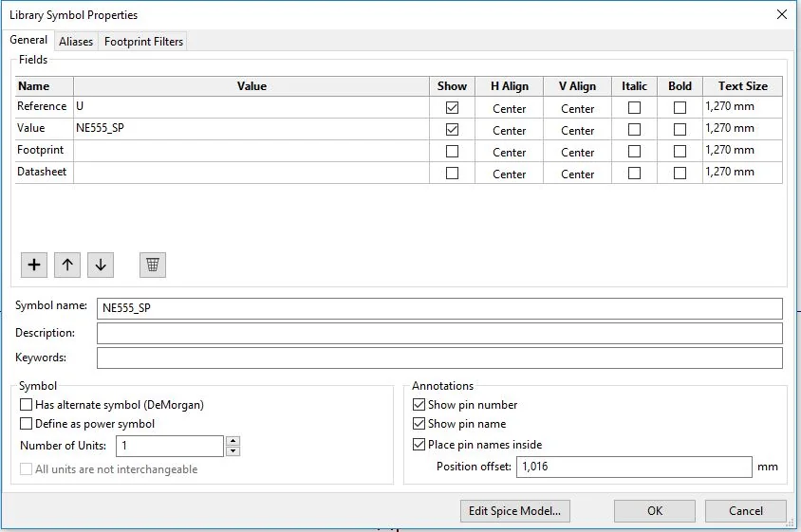Click the Description input field

(x=439, y=334)
